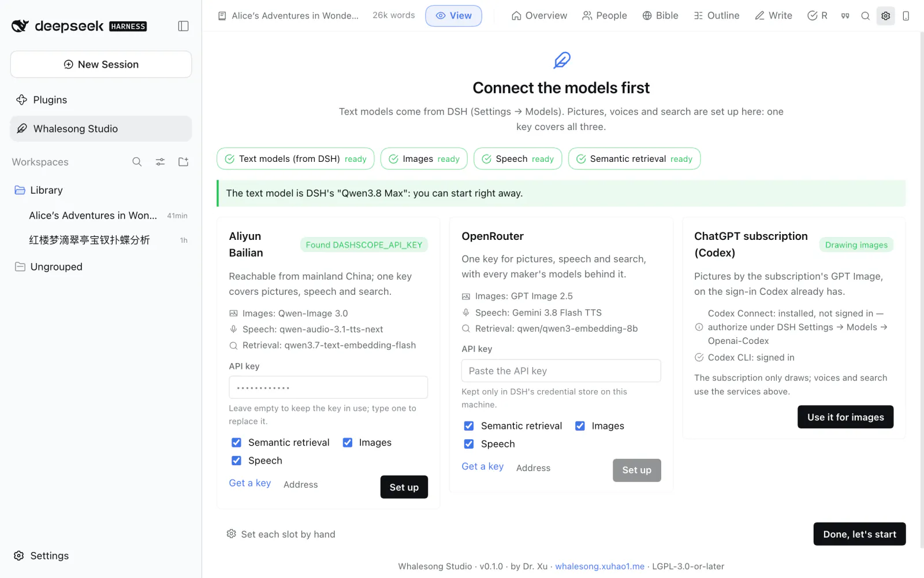This screenshot has height=578, width=924.
Task: Open the top toolbar gear settings icon
Action: click(885, 16)
